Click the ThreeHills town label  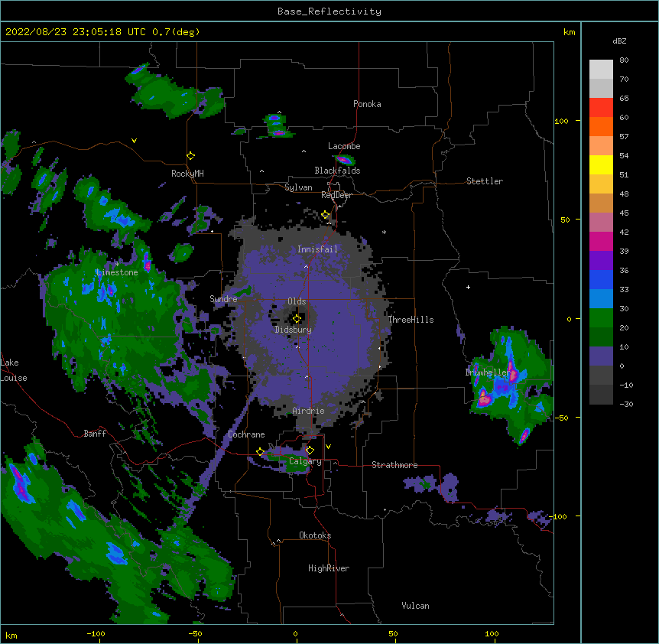coord(411,320)
